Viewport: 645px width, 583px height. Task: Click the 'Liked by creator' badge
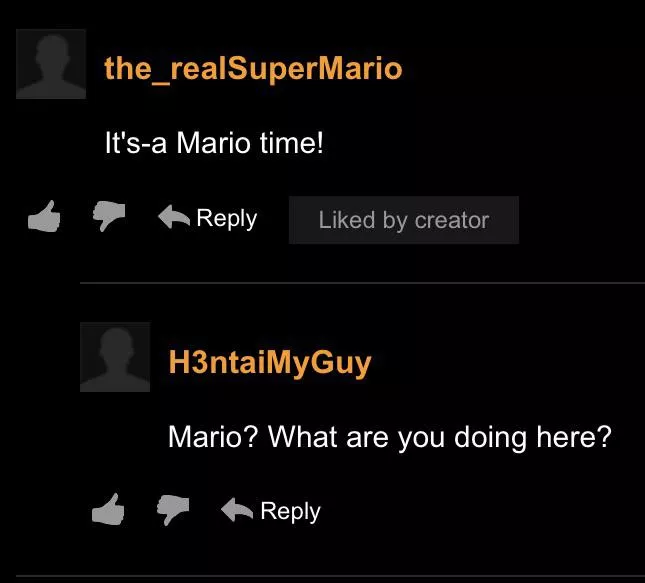coord(404,220)
